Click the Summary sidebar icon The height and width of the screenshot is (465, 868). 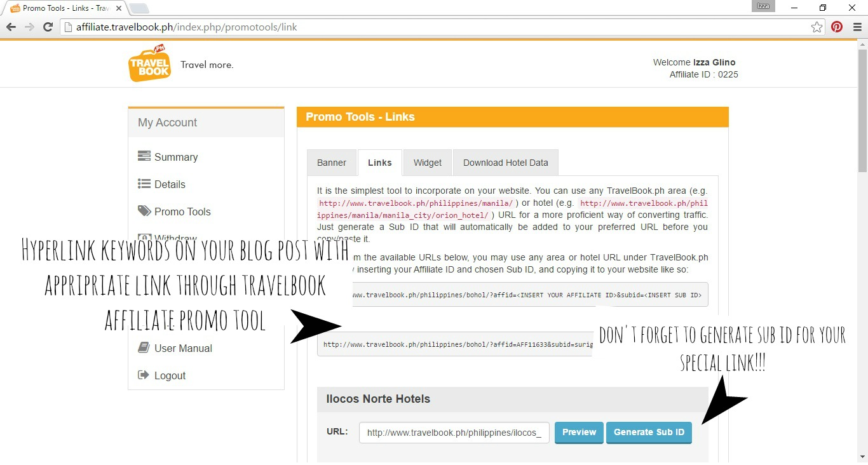click(144, 156)
